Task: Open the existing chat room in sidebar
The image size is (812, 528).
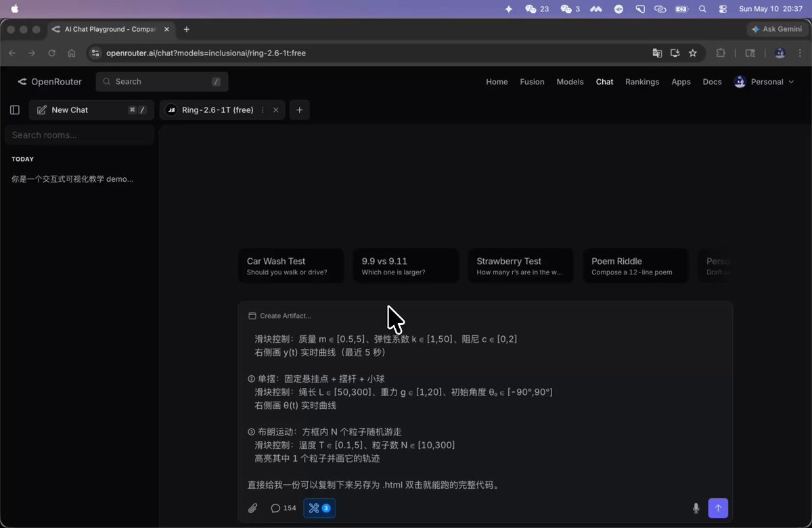Action: coord(72,179)
